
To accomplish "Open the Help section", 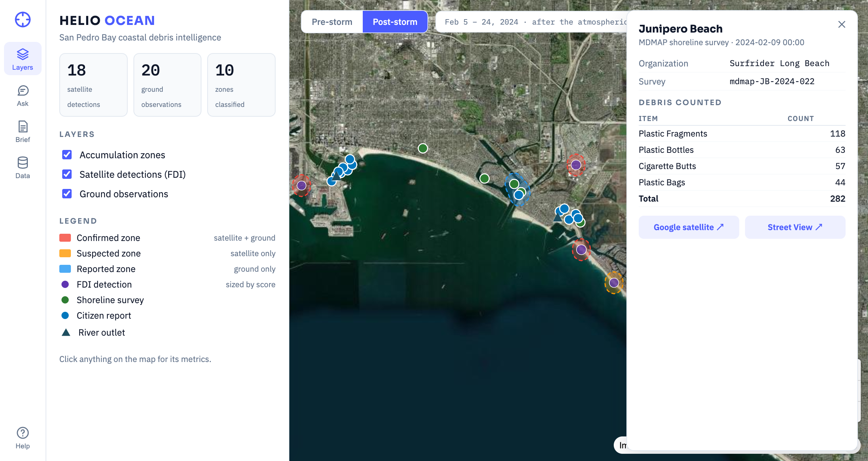I will click(22, 438).
